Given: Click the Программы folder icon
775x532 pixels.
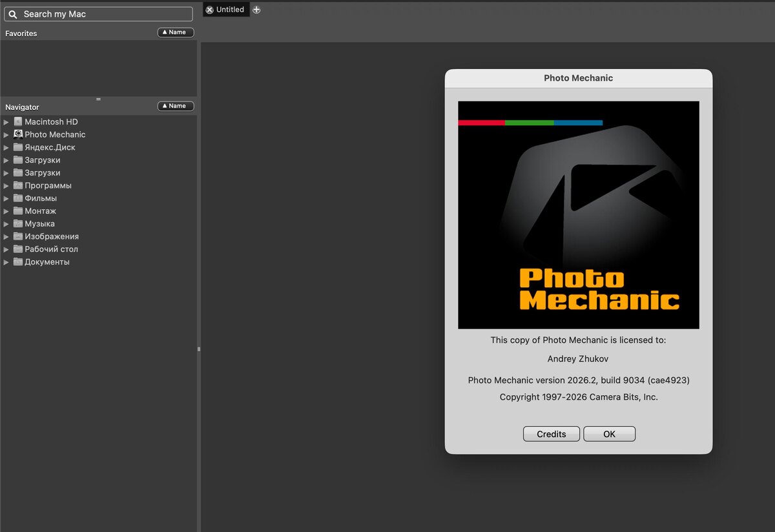Looking at the screenshot, I should click(x=18, y=185).
